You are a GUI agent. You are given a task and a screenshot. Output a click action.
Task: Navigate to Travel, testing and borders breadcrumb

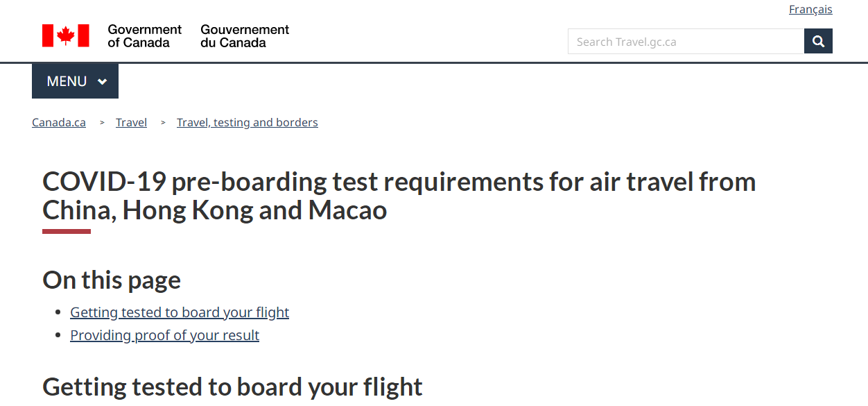[247, 123]
